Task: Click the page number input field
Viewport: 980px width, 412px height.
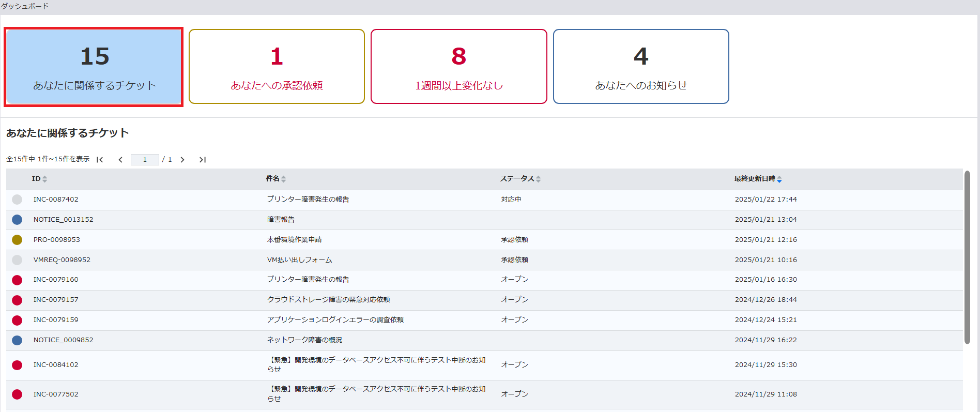Action: tap(145, 160)
